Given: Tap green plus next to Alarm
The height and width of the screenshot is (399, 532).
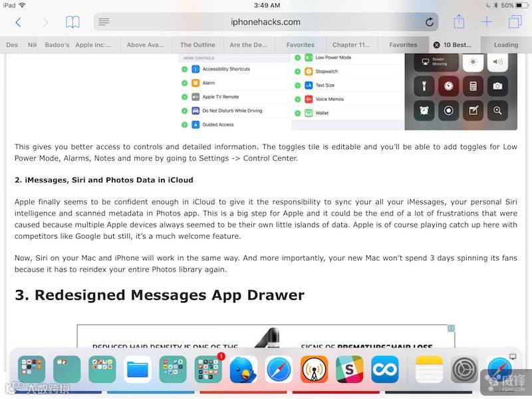Looking at the screenshot, I should tap(185, 83).
